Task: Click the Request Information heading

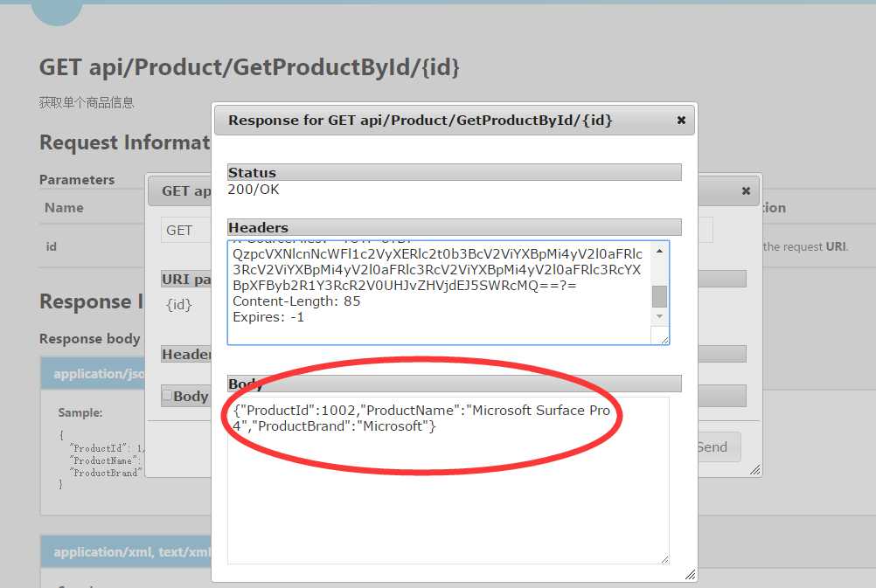Action: (x=125, y=142)
